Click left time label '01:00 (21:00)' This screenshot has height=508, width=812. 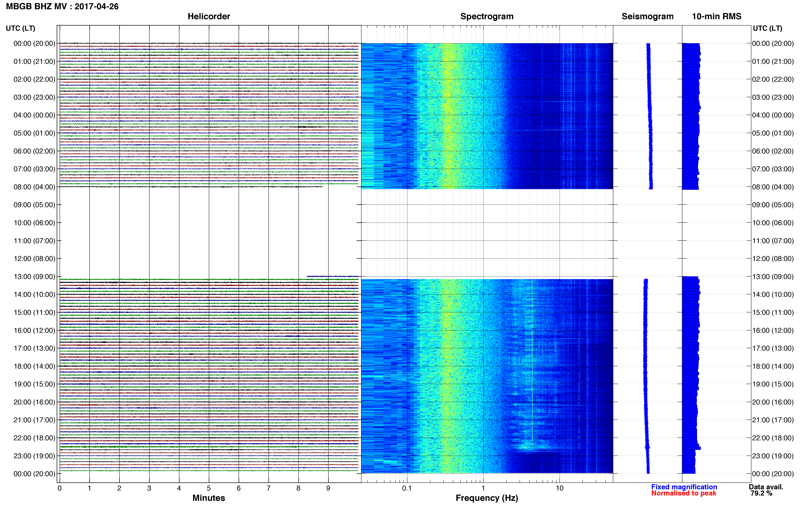point(34,62)
